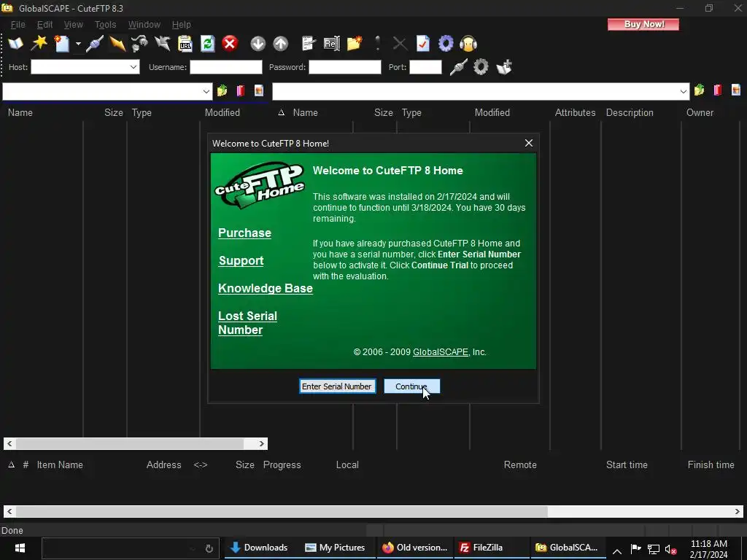Click the Port input field
The height and width of the screenshot is (560, 747).
click(x=425, y=67)
